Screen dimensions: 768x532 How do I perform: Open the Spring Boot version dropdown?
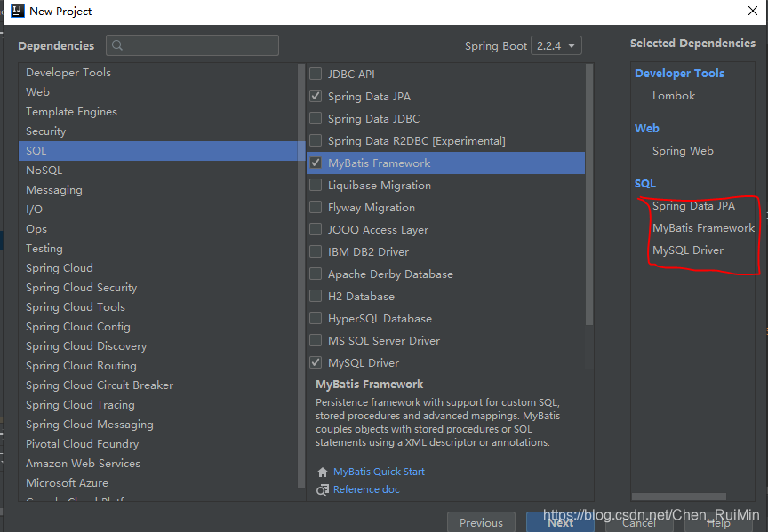pyautogui.click(x=556, y=45)
